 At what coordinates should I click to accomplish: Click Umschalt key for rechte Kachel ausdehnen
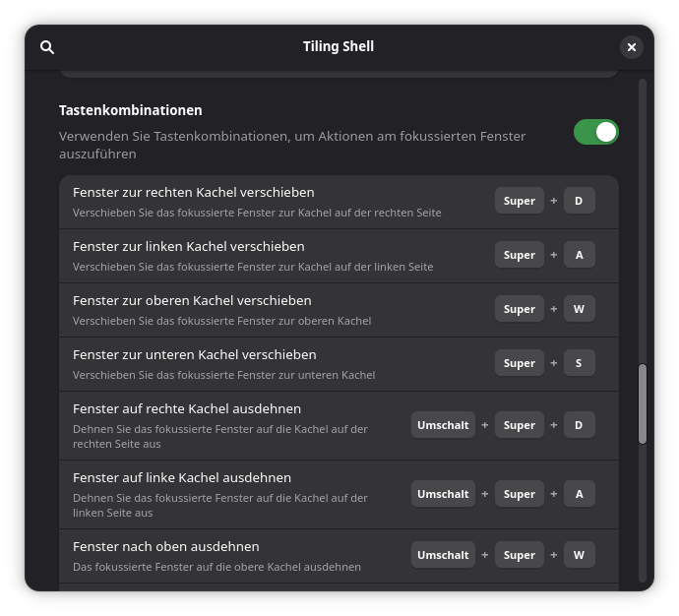pos(443,425)
